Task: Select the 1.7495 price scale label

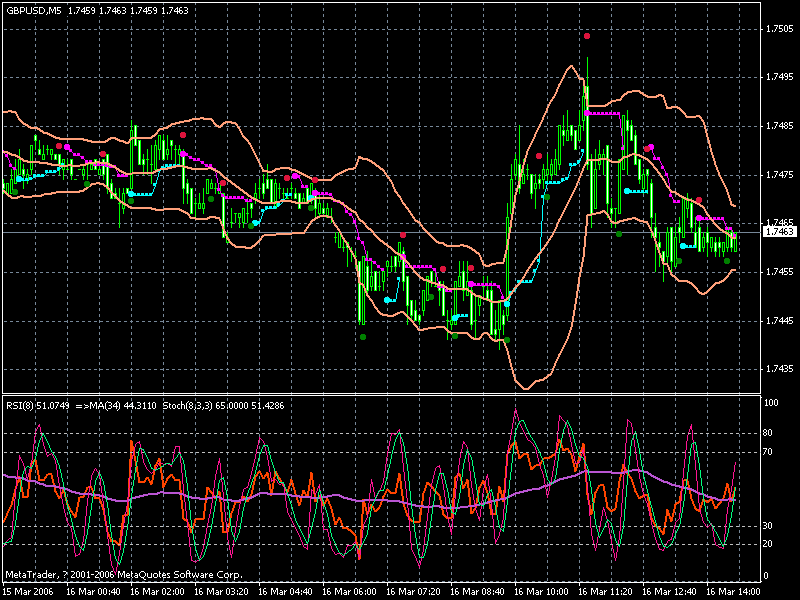Action: tap(780, 77)
